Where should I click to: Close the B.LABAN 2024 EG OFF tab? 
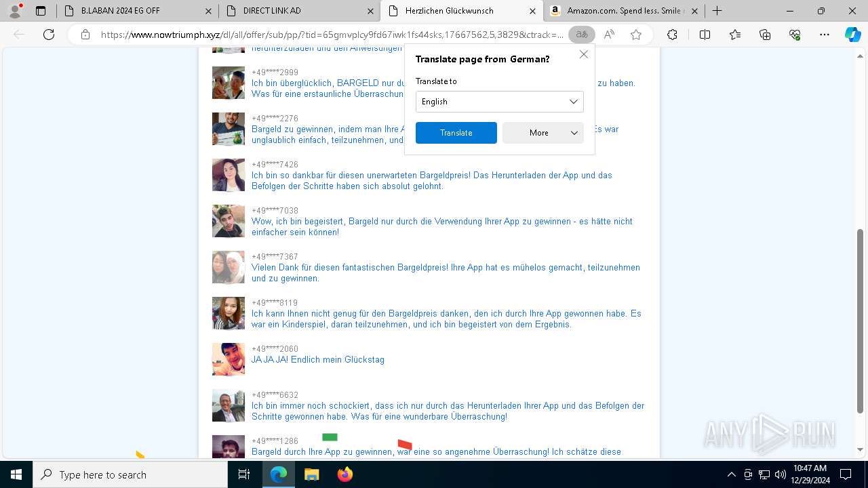(x=208, y=11)
